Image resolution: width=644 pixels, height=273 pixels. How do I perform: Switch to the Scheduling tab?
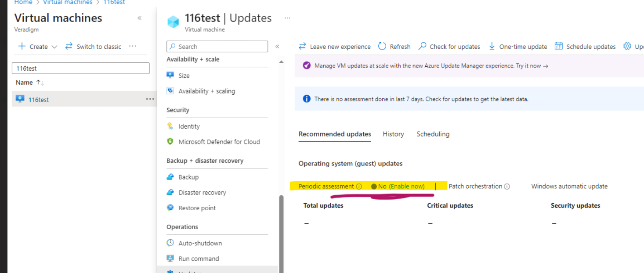coord(433,134)
